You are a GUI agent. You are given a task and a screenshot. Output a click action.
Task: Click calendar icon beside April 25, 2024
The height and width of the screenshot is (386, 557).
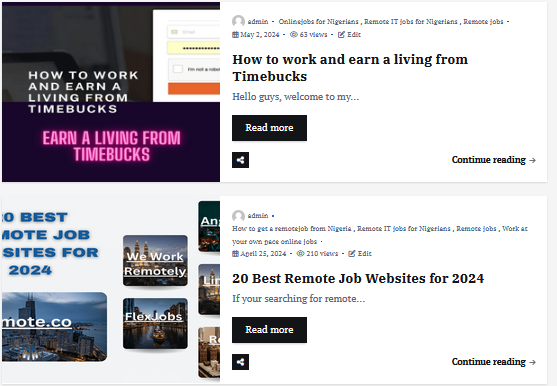pos(235,254)
